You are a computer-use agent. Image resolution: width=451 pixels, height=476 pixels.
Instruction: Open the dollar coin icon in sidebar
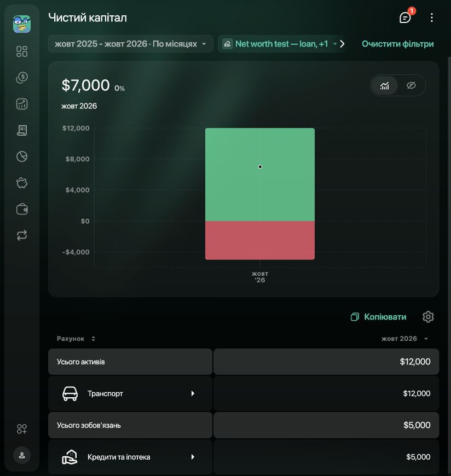[x=22, y=78]
